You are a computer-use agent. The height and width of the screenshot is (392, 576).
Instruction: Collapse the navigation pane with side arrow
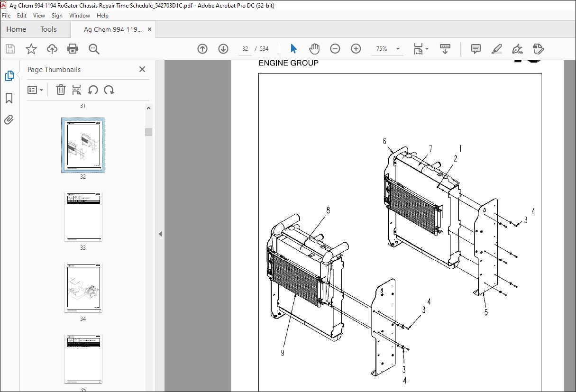[x=160, y=234]
